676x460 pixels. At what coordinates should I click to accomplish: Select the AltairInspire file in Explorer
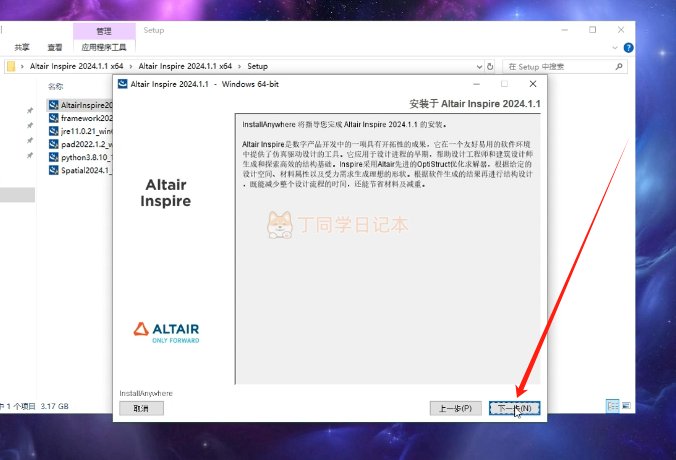(x=80, y=105)
